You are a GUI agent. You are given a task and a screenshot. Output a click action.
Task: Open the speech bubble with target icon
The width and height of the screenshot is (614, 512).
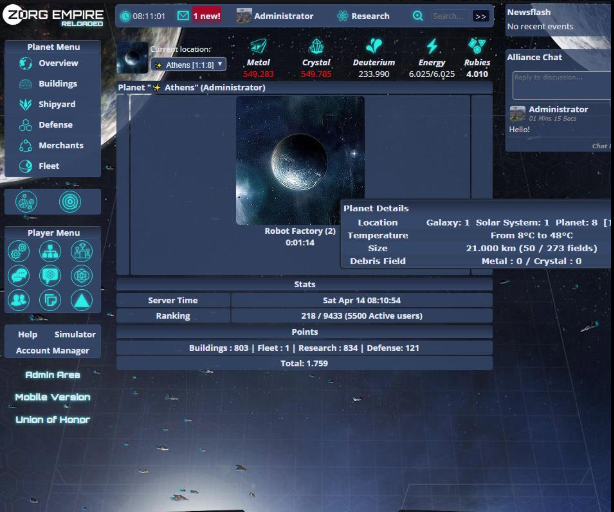click(50, 276)
